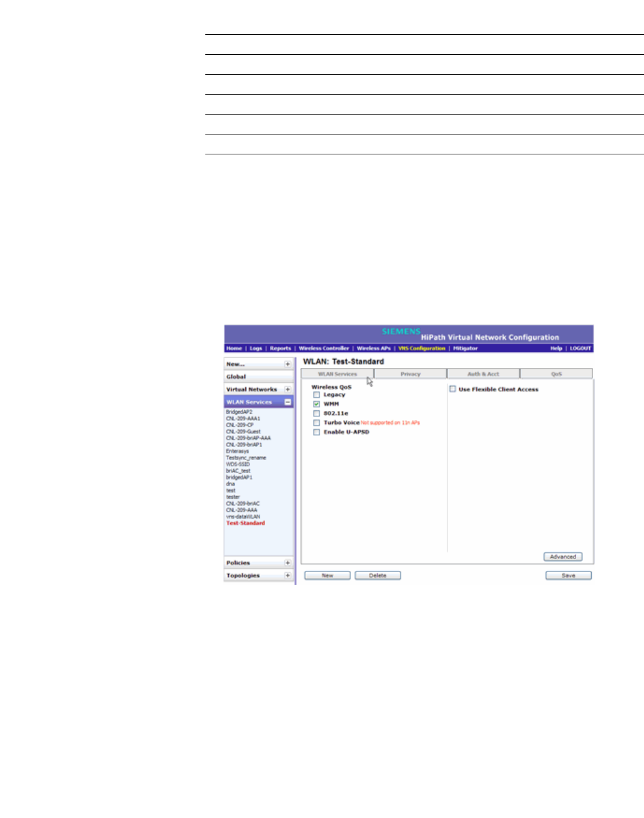Enable the 802.11e checkbox

tap(316, 413)
